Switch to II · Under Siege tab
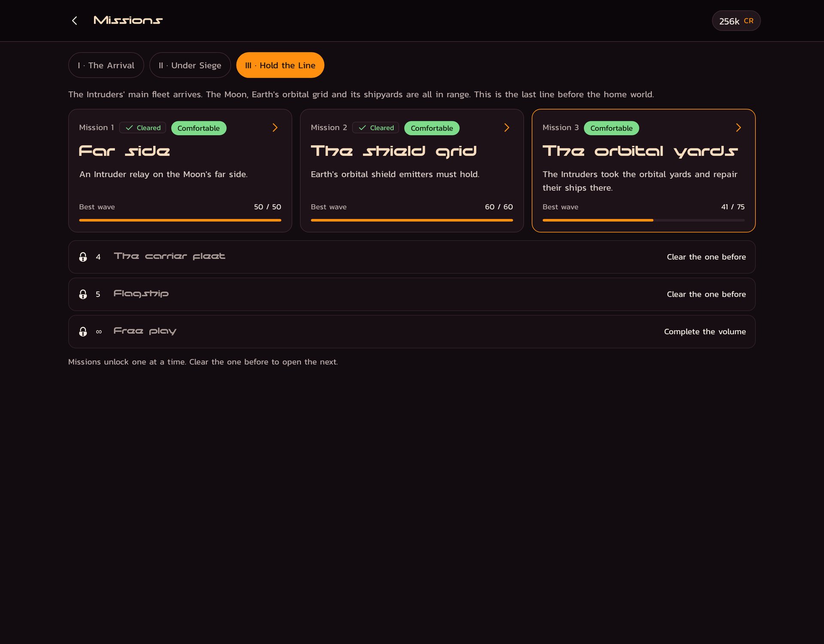This screenshot has height=644, width=824. coord(190,65)
